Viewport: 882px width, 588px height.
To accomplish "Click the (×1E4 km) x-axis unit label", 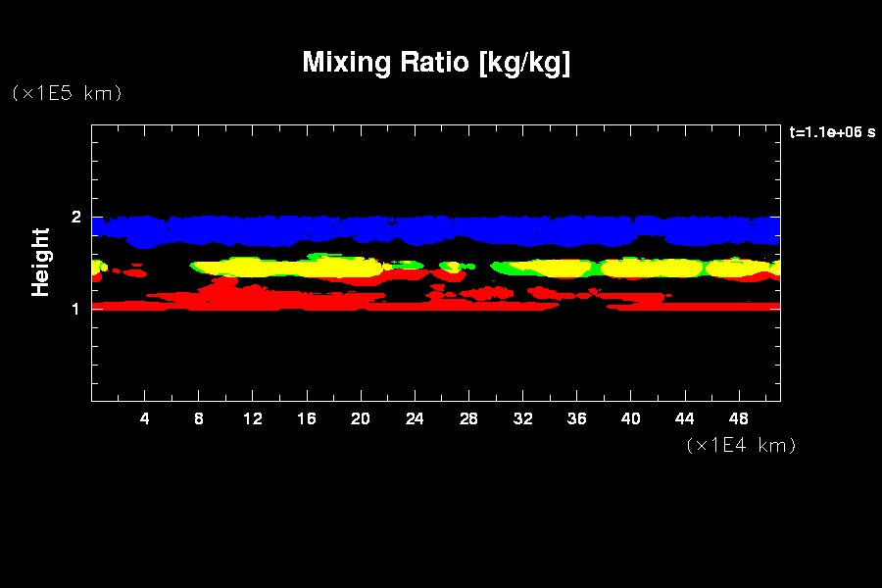I will (x=741, y=445).
